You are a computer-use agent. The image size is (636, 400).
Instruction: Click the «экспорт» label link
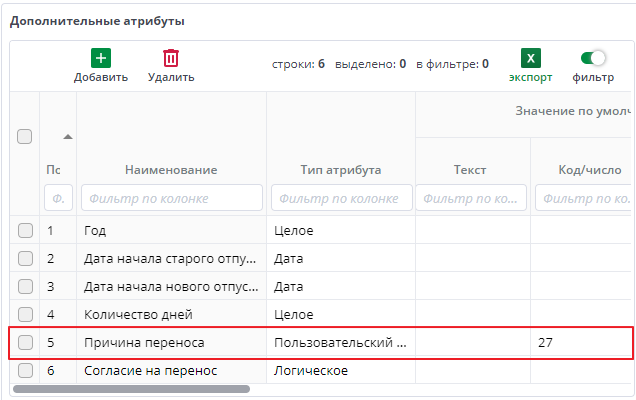pyautogui.click(x=530, y=77)
